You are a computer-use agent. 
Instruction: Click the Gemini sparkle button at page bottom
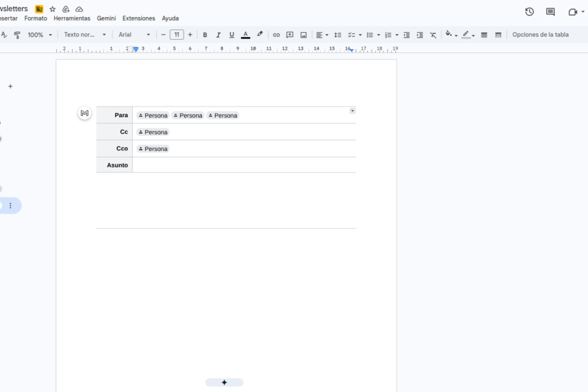(x=224, y=382)
